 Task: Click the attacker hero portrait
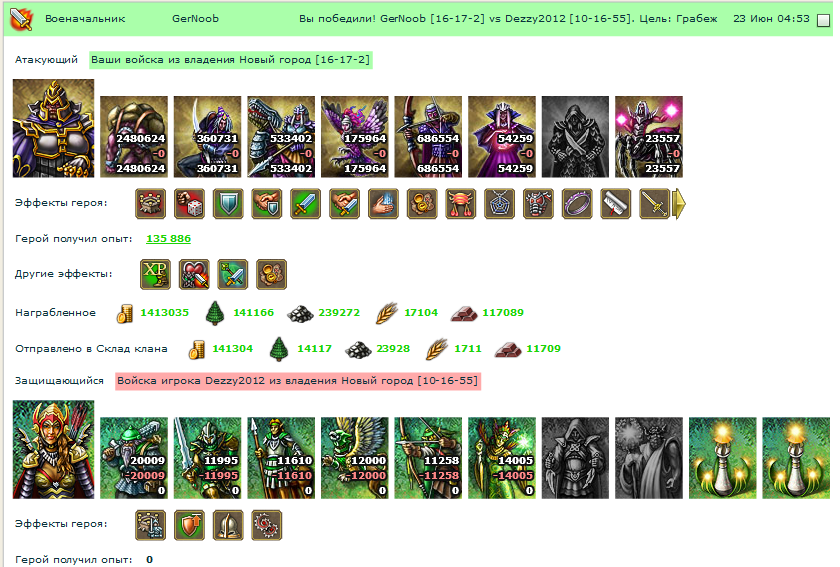pos(54,128)
